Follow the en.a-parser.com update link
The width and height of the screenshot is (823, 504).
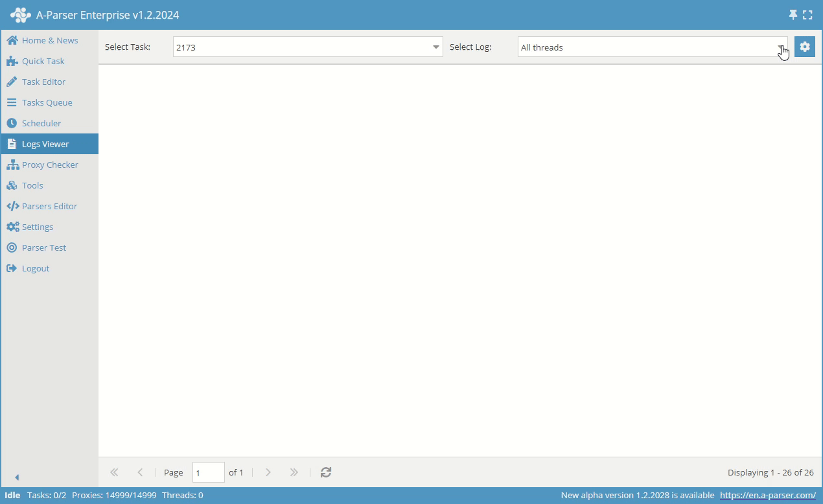click(770, 494)
